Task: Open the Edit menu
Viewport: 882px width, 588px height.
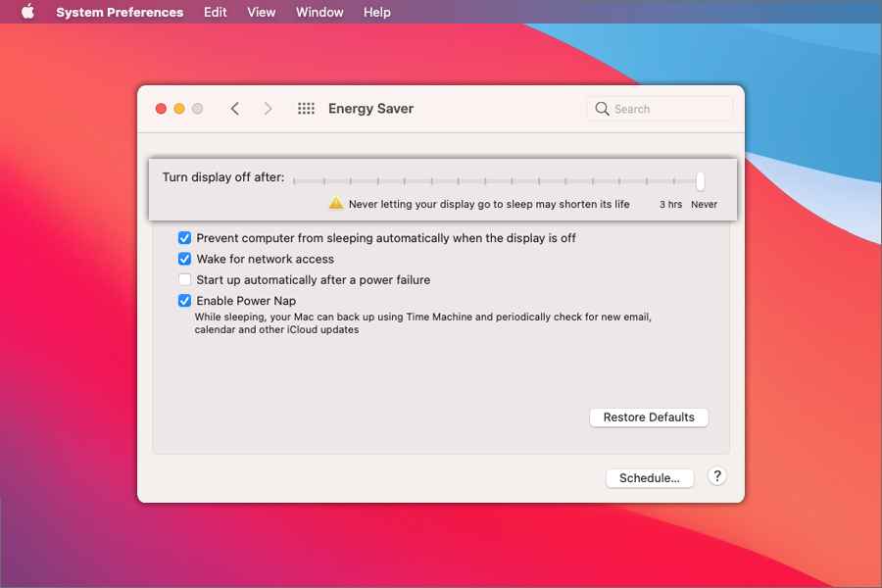Action: [x=216, y=13]
